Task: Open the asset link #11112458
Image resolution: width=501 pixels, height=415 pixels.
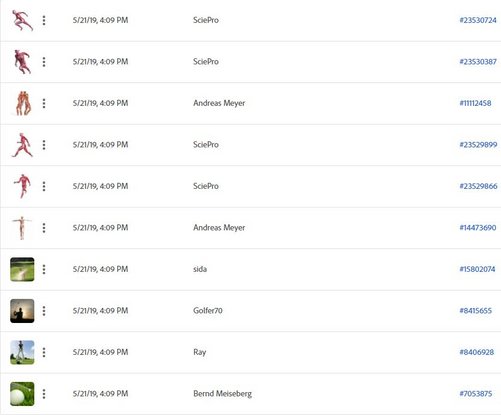Action: (x=475, y=103)
